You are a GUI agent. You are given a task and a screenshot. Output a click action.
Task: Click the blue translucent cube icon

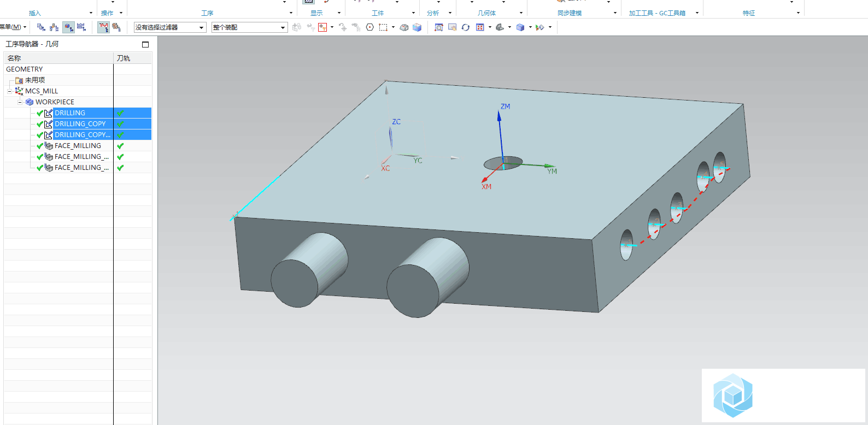417,27
